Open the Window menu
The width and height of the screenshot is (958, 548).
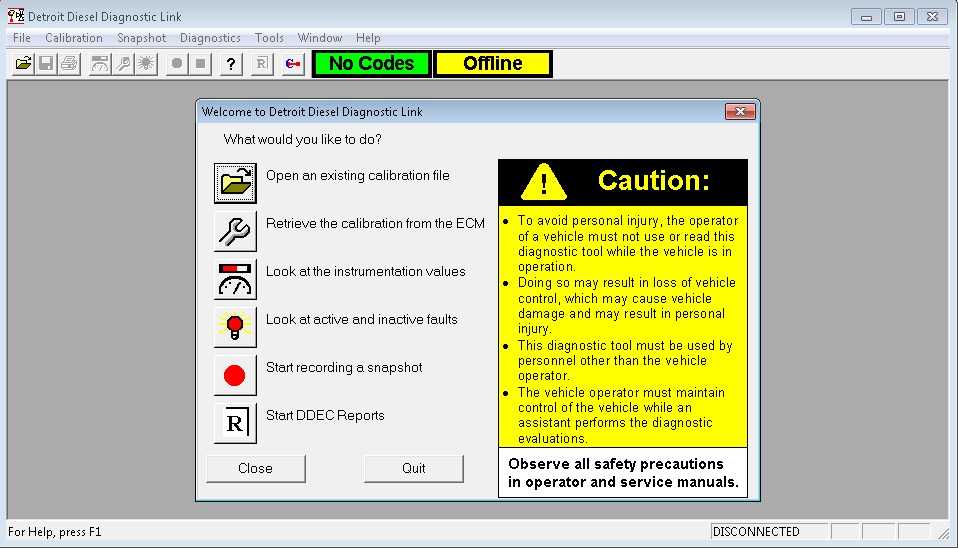pyautogui.click(x=320, y=38)
